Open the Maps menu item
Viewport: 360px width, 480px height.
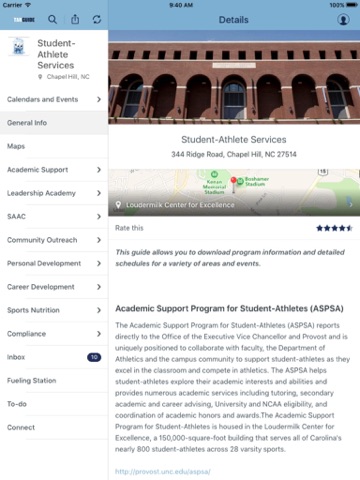click(54, 146)
